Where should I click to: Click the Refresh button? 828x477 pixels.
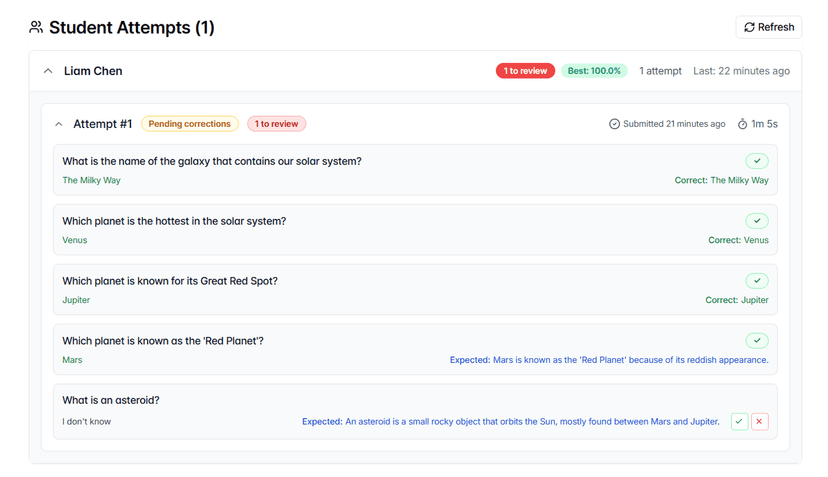point(768,27)
